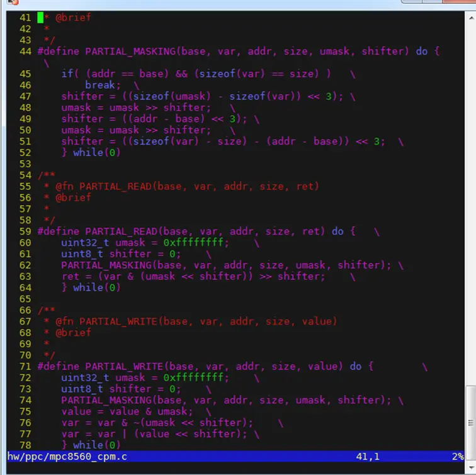Click 'ret = (var & (umask << shifter))' on line 63
The width and height of the screenshot is (476, 475).
157,276
